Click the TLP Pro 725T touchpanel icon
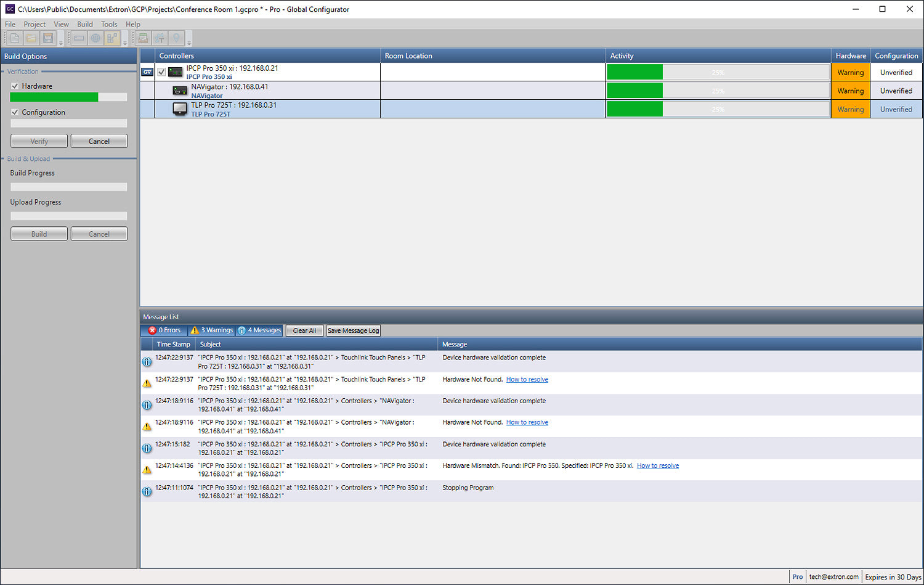The height and width of the screenshot is (585, 924). point(180,109)
